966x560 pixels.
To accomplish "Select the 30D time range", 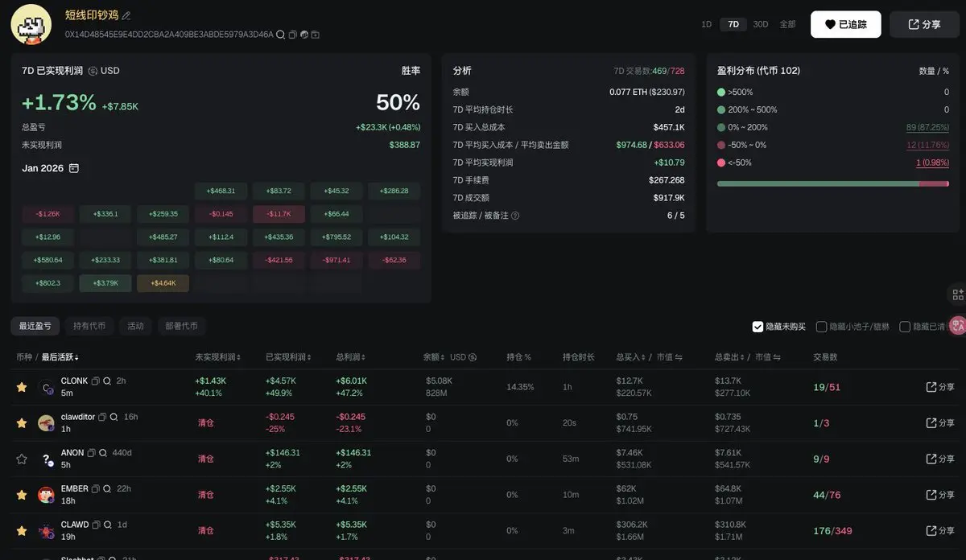I will tap(760, 24).
